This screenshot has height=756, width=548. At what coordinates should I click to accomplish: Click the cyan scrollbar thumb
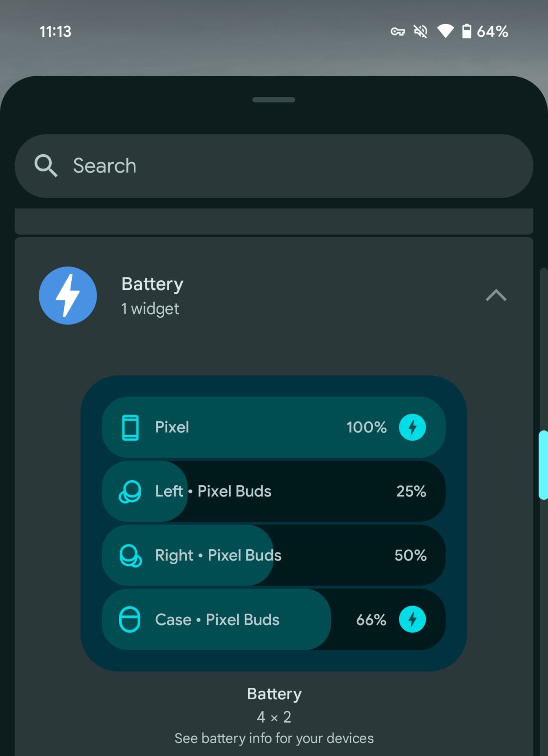(543, 465)
